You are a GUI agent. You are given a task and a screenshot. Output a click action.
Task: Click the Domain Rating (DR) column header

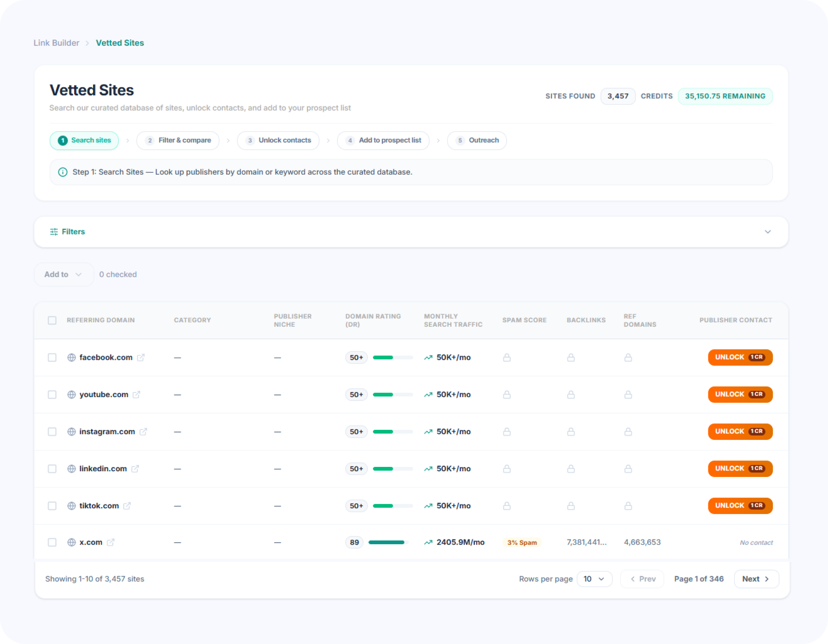pyautogui.click(x=373, y=320)
